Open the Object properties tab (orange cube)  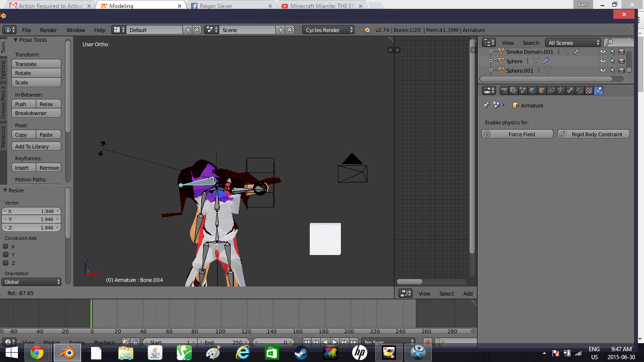(542, 90)
